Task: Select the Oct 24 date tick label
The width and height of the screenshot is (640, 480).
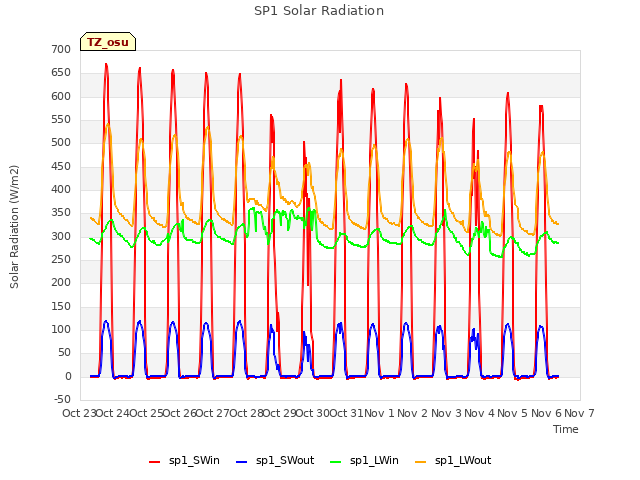Action: [113, 413]
